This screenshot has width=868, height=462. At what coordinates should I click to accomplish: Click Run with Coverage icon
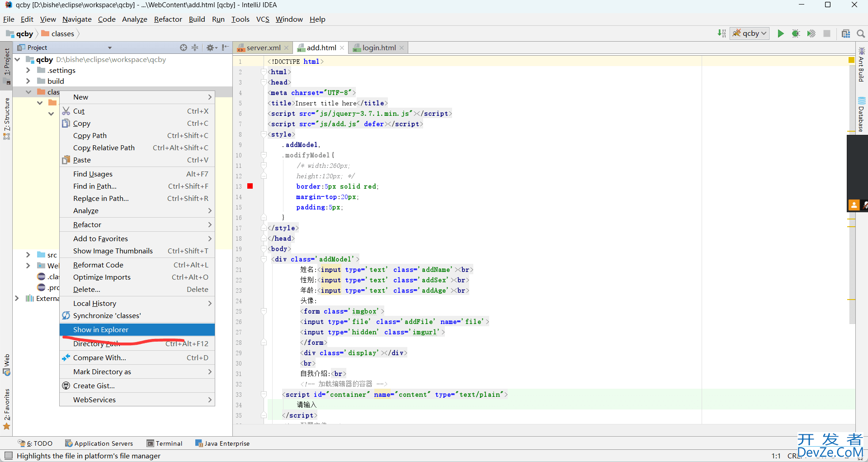(811, 33)
